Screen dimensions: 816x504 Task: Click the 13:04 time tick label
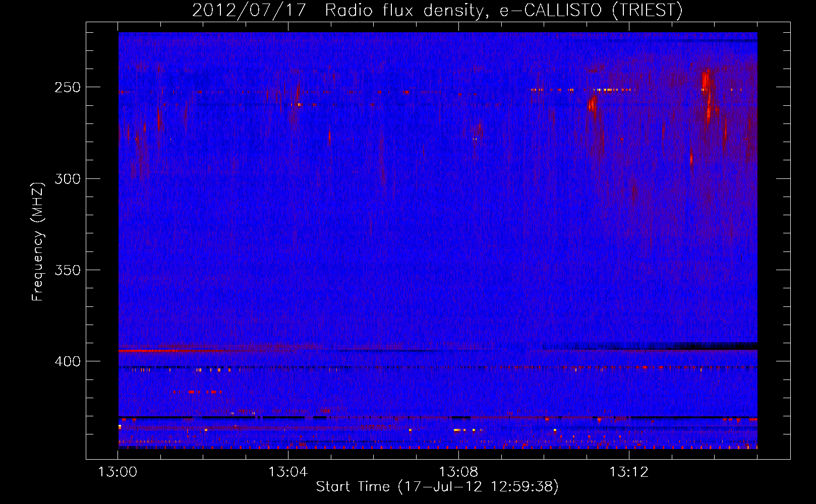(288, 472)
